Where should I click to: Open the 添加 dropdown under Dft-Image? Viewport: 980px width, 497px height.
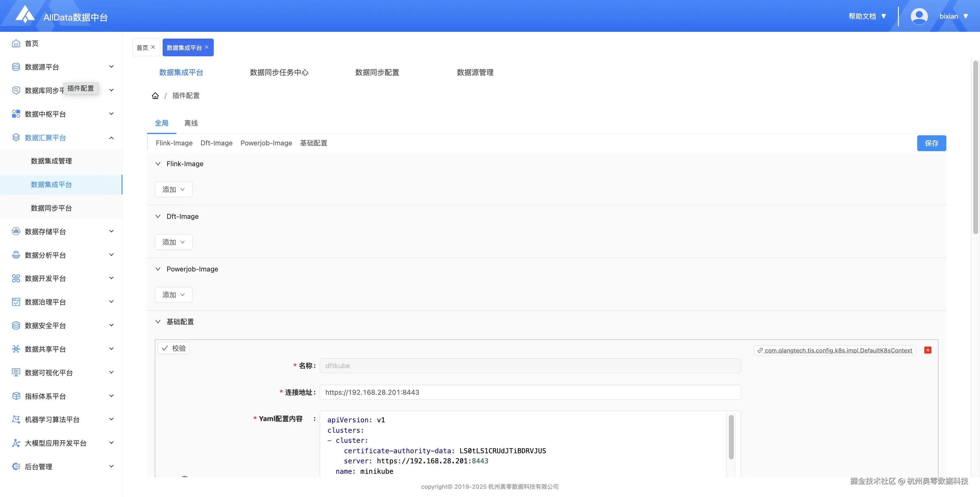[173, 242]
